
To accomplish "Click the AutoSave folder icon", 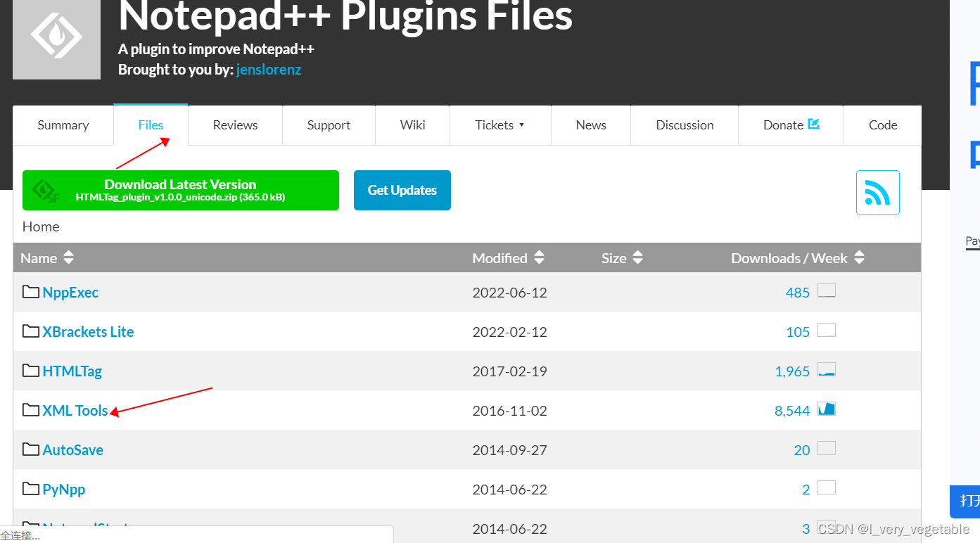I will (x=30, y=449).
